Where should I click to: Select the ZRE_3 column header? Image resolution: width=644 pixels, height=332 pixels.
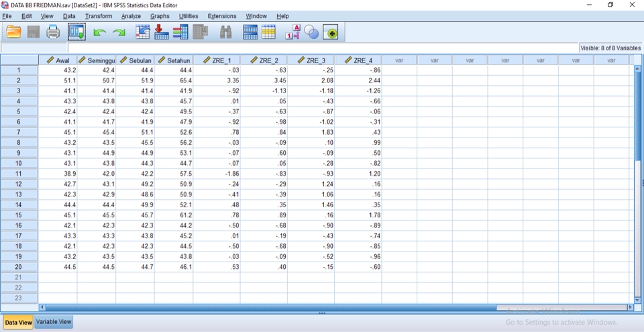pyautogui.click(x=311, y=60)
